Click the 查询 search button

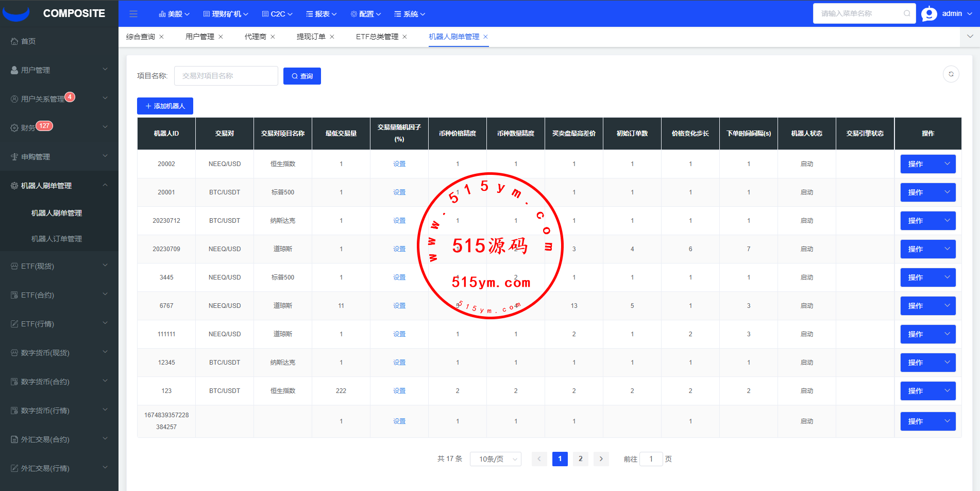(x=302, y=76)
